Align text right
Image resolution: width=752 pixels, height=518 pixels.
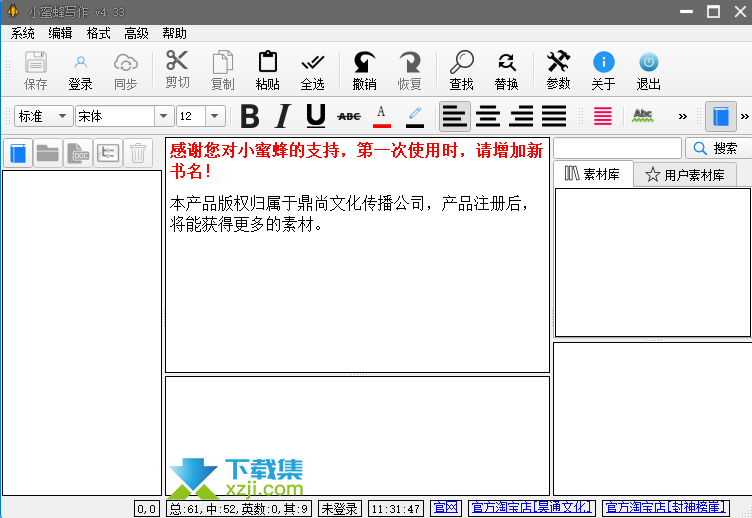[x=521, y=116]
